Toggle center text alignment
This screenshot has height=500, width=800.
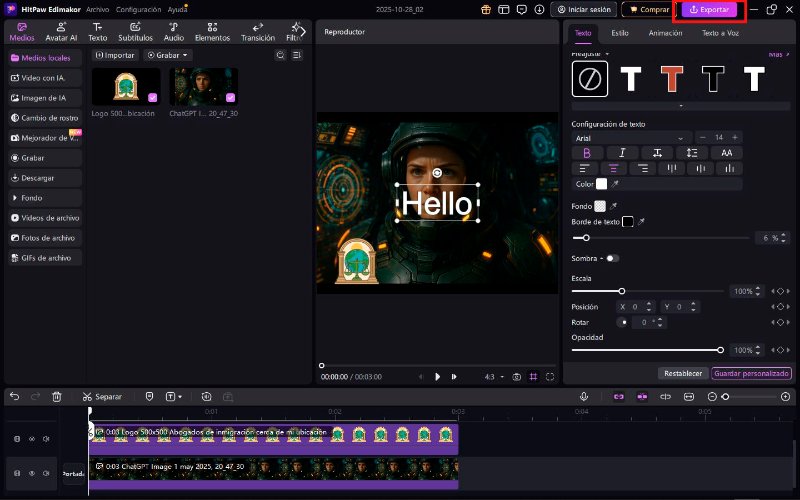(x=613, y=168)
